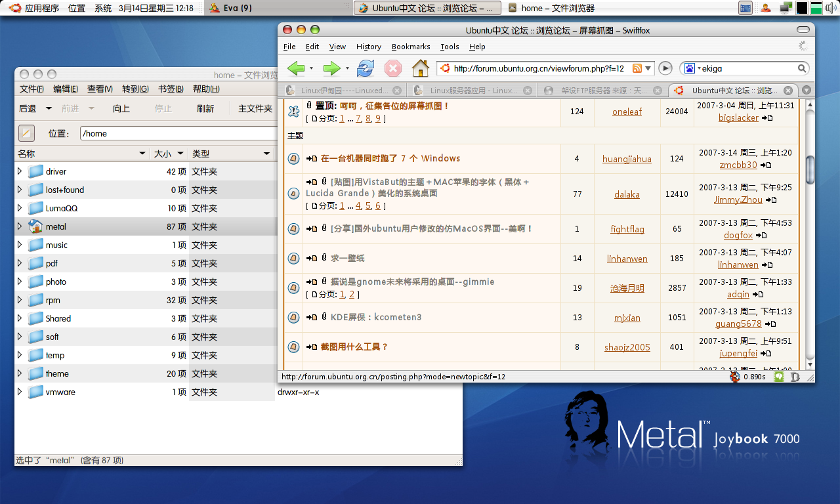Close the 'Linux伊甸园' tab with its X
Viewport: 840px width, 504px height.
[x=396, y=91]
